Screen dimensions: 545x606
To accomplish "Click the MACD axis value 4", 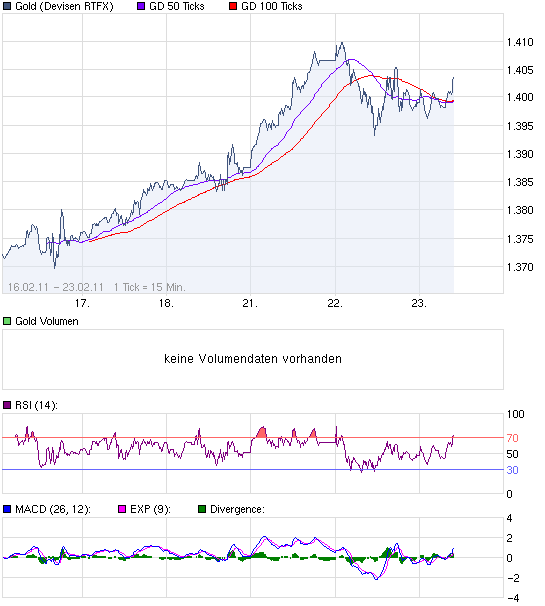I will click(x=509, y=518).
